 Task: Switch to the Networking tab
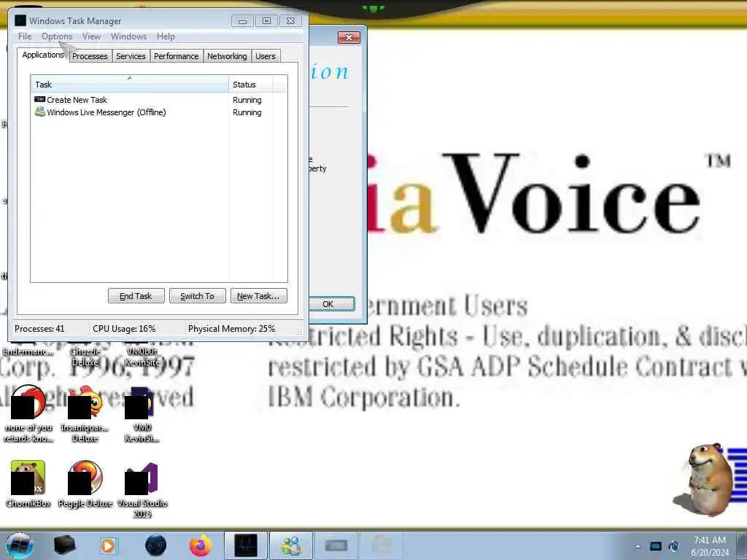[x=228, y=56]
